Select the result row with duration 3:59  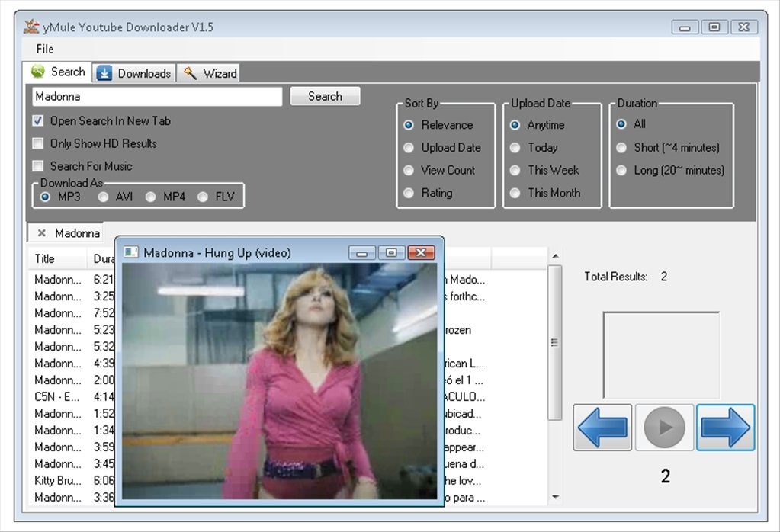(x=72, y=447)
